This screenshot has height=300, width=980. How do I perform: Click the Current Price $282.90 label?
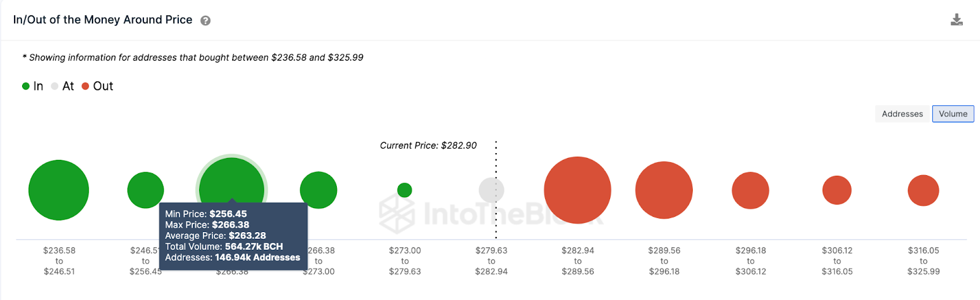pos(428,146)
